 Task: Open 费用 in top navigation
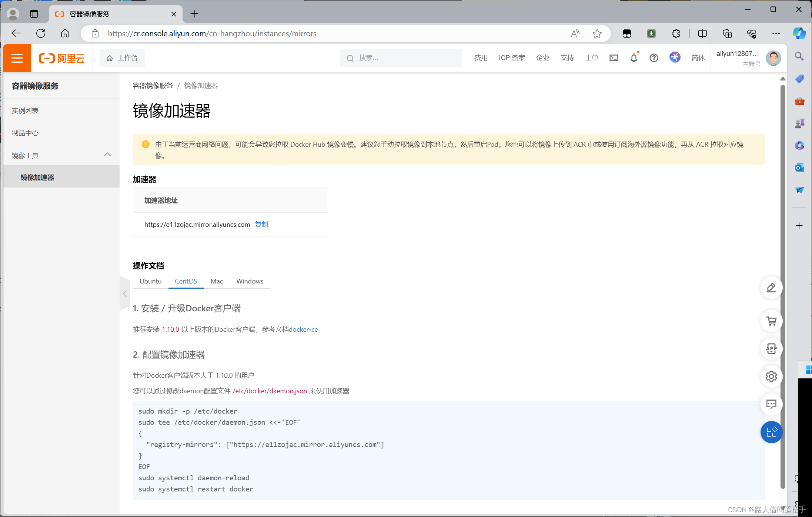pos(481,58)
